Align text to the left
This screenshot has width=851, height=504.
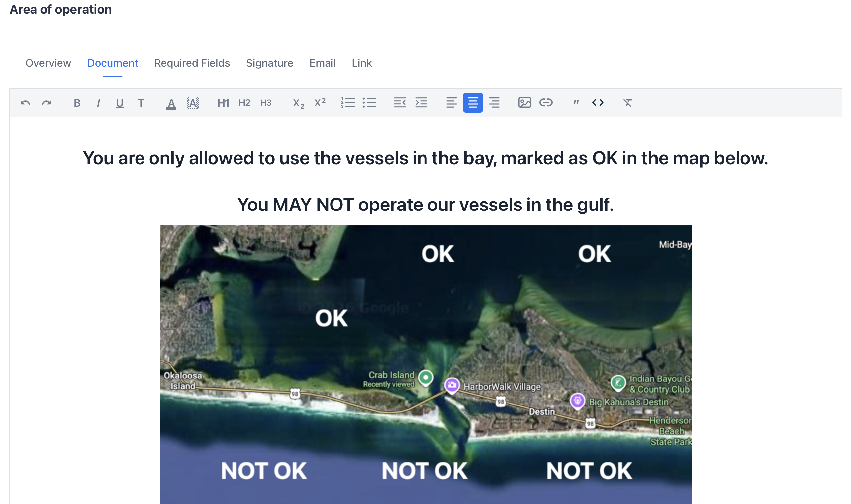click(451, 103)
